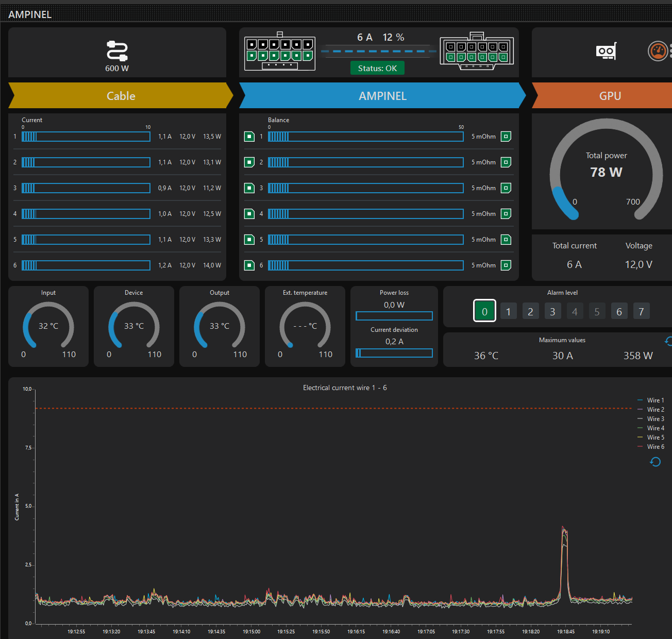672x639 pixels.
Task: Select alarm level 0
Action: click(484, 311)
